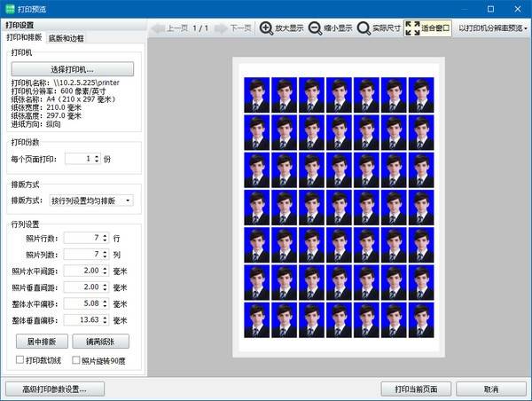Click the fit to window (适合窗口) icon
The image size is (532, 401).
point(413,28)
